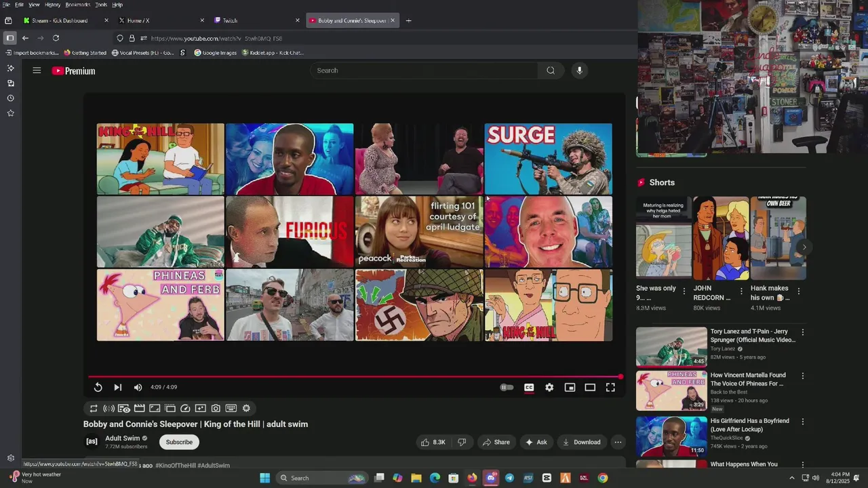The image size is (868, 488).
Task: Open options for 'How Vincent Martella Found' video
Action: (x=802, y=375)
